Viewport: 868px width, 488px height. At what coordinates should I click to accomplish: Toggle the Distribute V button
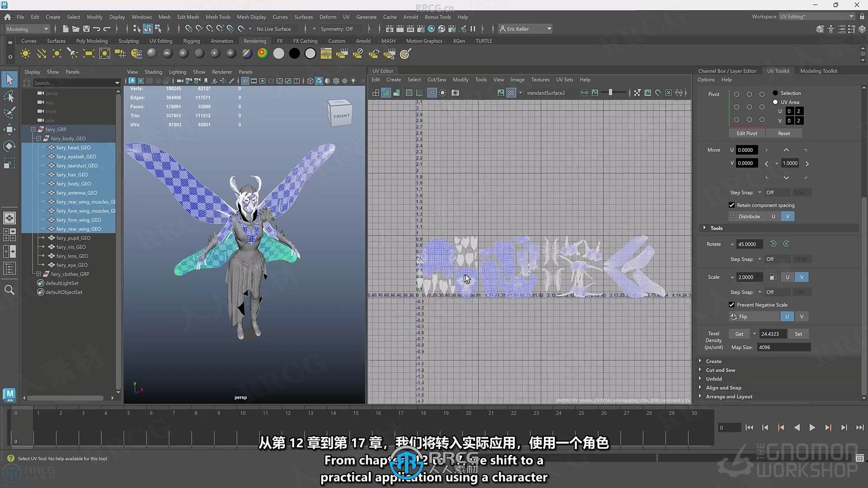[788, 216]
